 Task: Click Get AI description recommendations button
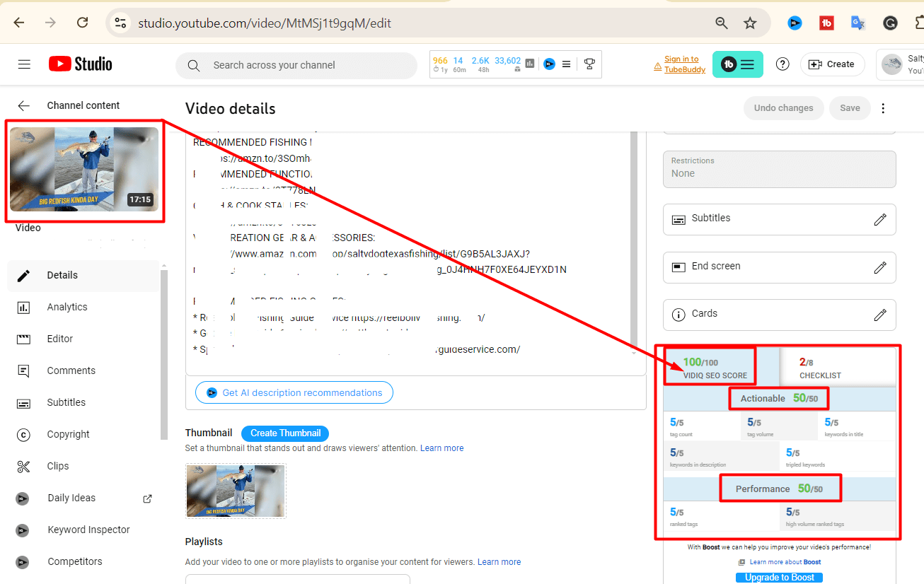tap(294, 392)
